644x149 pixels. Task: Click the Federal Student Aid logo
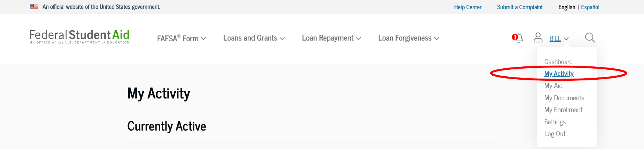tap(79, 37)
